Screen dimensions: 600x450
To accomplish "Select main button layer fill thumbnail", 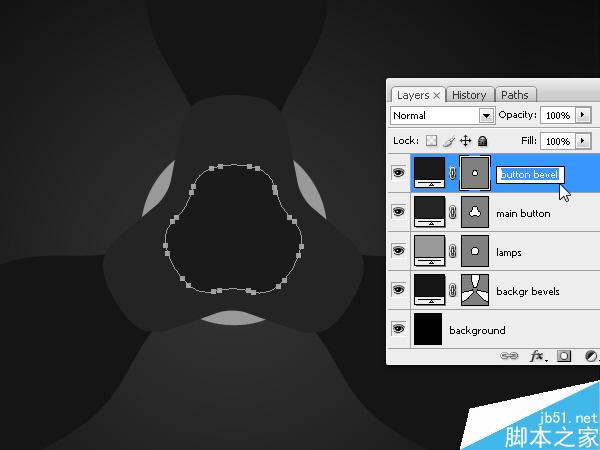I will (x=430, y=212).
